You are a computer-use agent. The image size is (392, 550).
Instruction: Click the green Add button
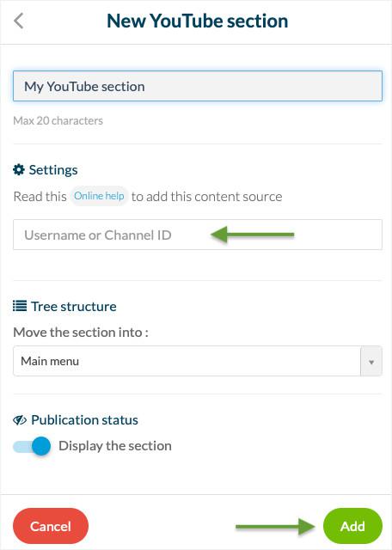pyautogui.click(x=352, y=526)
